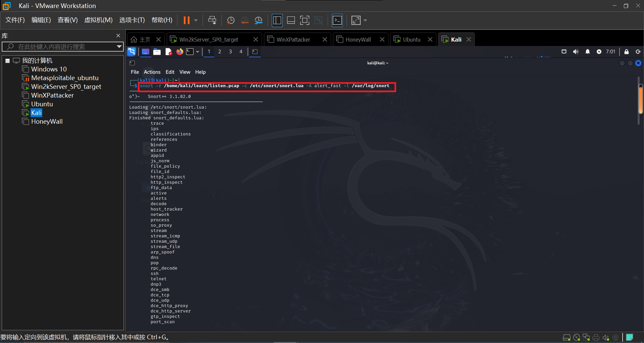Select the Kali entry in the library tree
The height and width of the screenshot is (343, 644).
[36, 113]
